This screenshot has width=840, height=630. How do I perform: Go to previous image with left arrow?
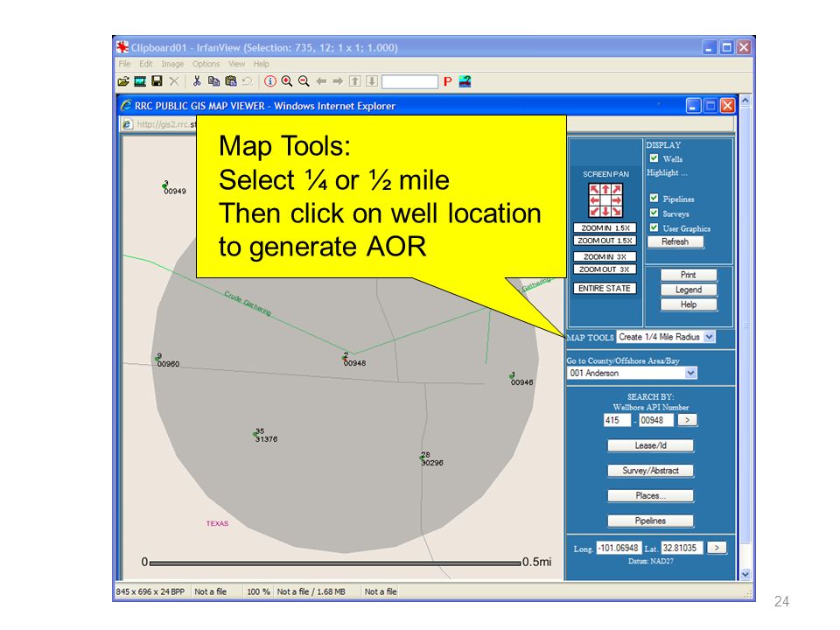321,81
